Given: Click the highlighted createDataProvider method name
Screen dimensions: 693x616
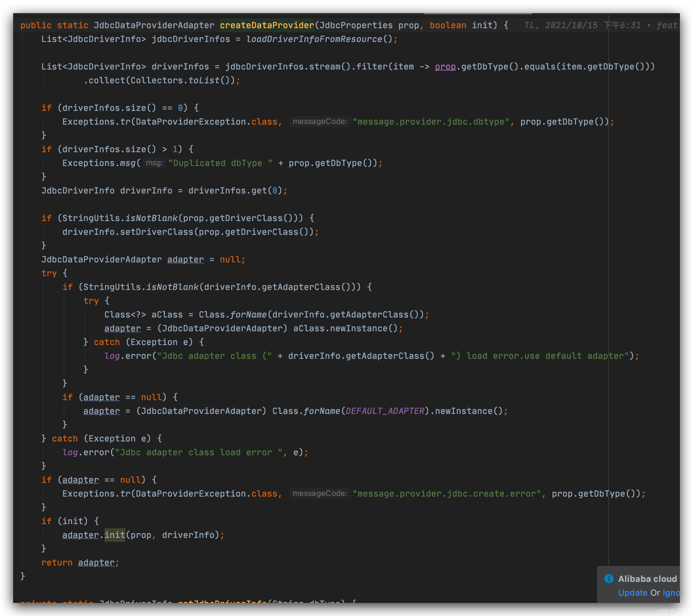Looking at the screenshot, I should pyautogui.click(x=267, y=25).
